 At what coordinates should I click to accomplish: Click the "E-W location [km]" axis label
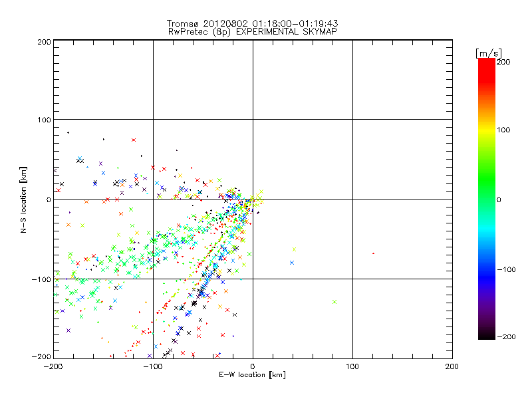[252, 374]
